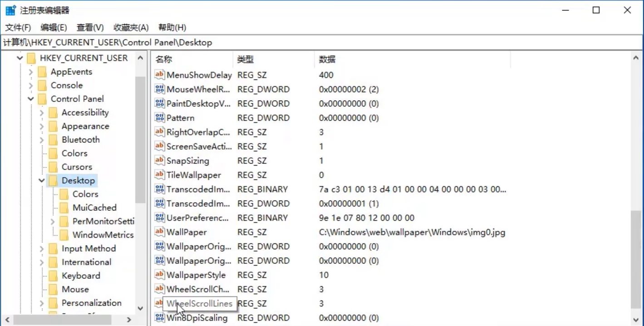Click the Registry Editor app icon in title bar
644x326 pixels.
10,10
